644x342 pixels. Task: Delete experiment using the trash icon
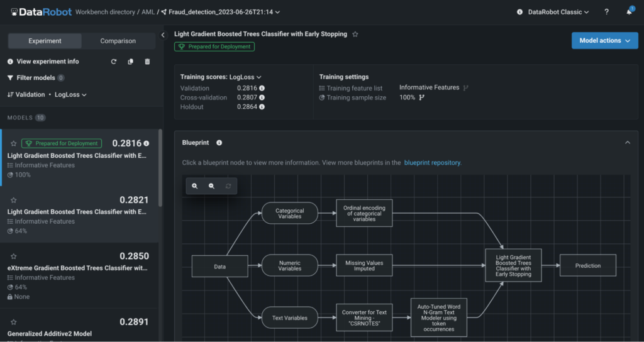pyautogui.click(x=147, y=62)
